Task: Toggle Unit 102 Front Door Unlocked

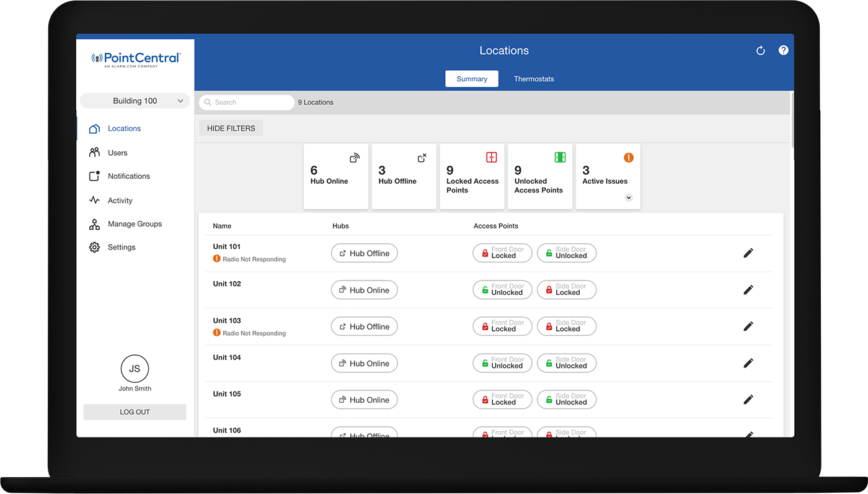Action: coord(502,290)
